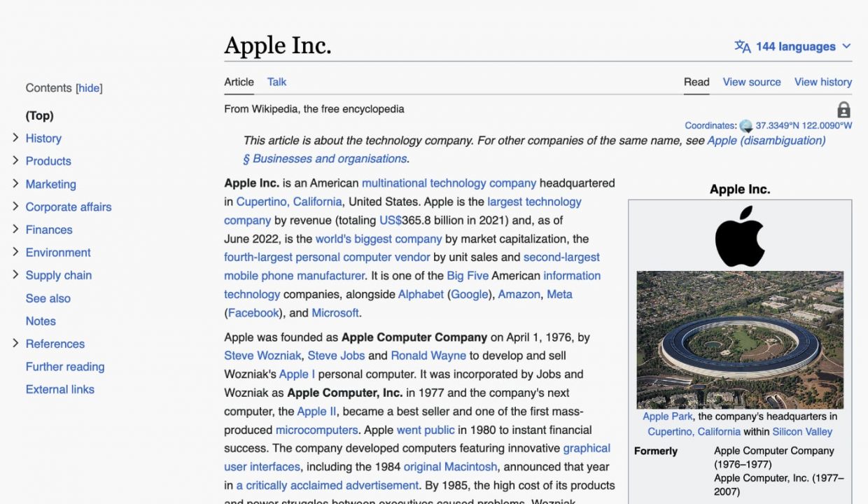868x504 pixels.
Task: Click the Formerly label in infobox
Action: click(x=656, y=451)
